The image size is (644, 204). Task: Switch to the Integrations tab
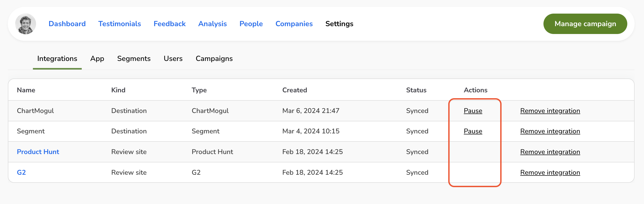click(57, 59)
